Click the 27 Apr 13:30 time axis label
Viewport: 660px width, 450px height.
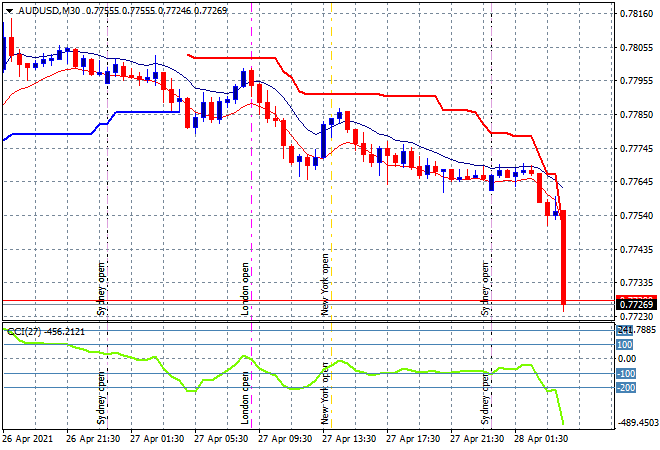(346, 438)
